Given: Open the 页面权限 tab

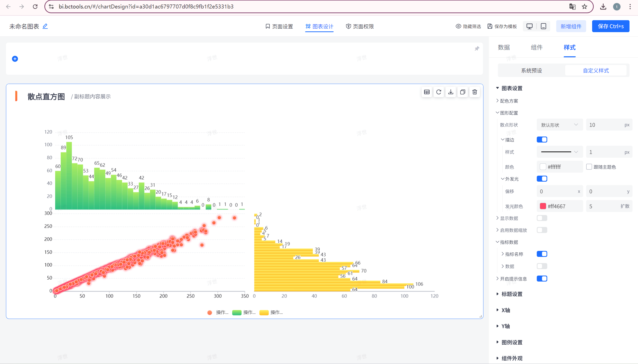Looking at the screenshot, I should 360,26.
